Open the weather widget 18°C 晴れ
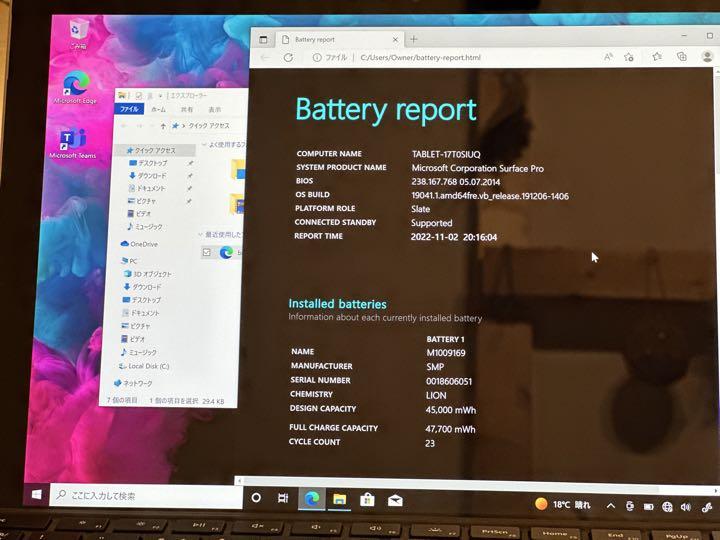This screenshot has width=720, height=540. point(562,504)
